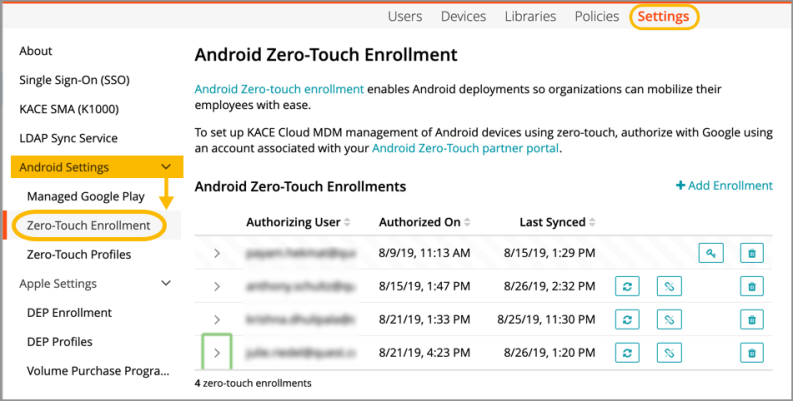Delete the enrollment last synced 8/26/19, 1:20 PM
The image size is (793, 401).
pyautogui.click(x=751, y=352)
